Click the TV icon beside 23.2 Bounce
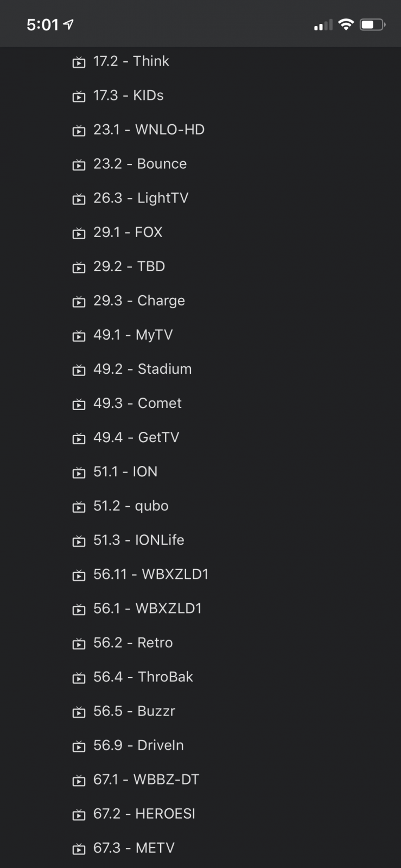 [79, 165]
